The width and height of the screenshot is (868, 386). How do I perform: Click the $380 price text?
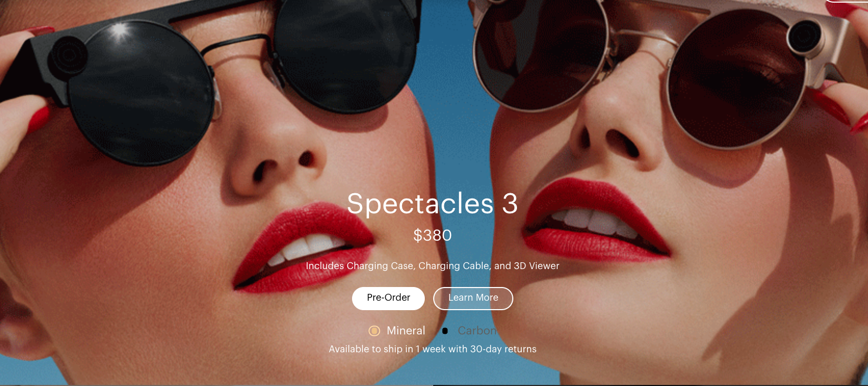click(x=433, y=235)
